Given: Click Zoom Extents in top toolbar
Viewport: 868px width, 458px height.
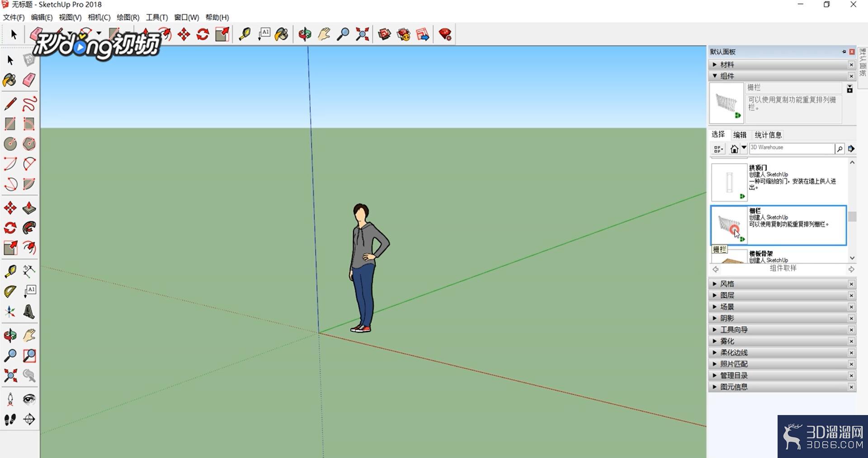Looking at the screenshot, I should [x=362, y=34].
